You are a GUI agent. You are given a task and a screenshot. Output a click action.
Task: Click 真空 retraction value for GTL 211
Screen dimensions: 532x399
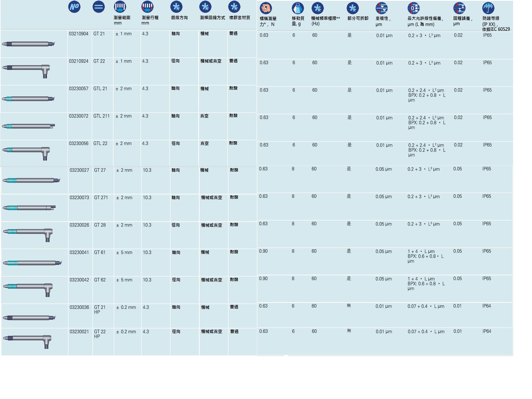[205, 116]
